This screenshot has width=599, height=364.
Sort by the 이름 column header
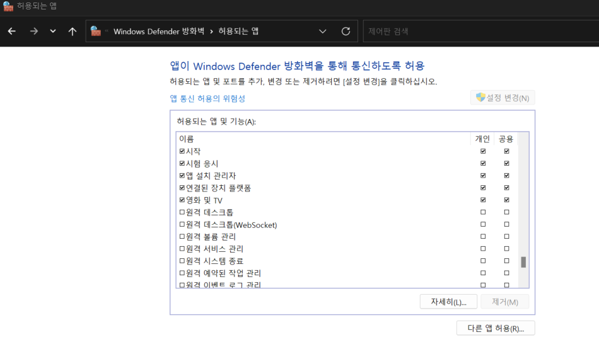(323, 139)
